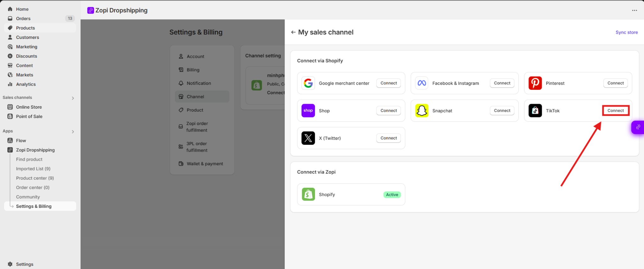This screenshot has height=269, width=644.
Task: Connect Google merchant center
Action: [389, 83]
